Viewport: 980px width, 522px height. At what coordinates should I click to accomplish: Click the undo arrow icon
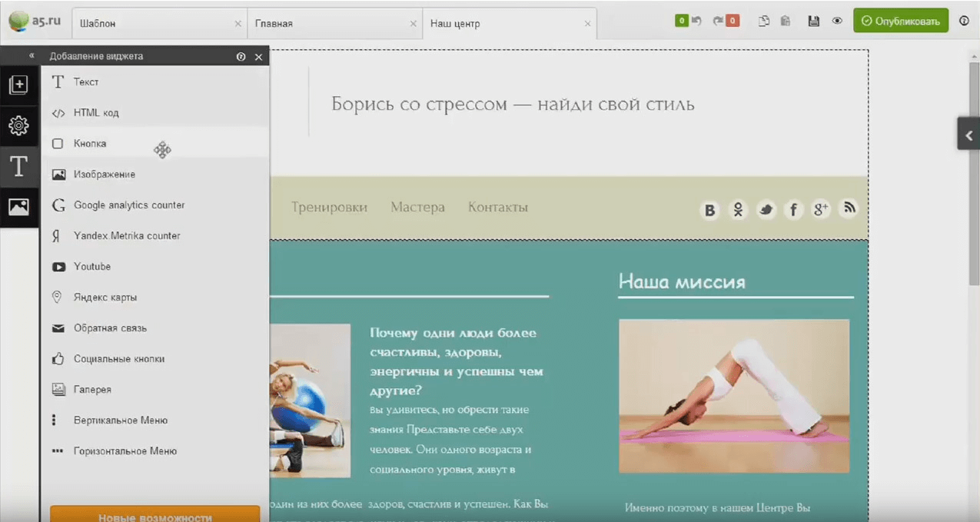click(696, 22)
